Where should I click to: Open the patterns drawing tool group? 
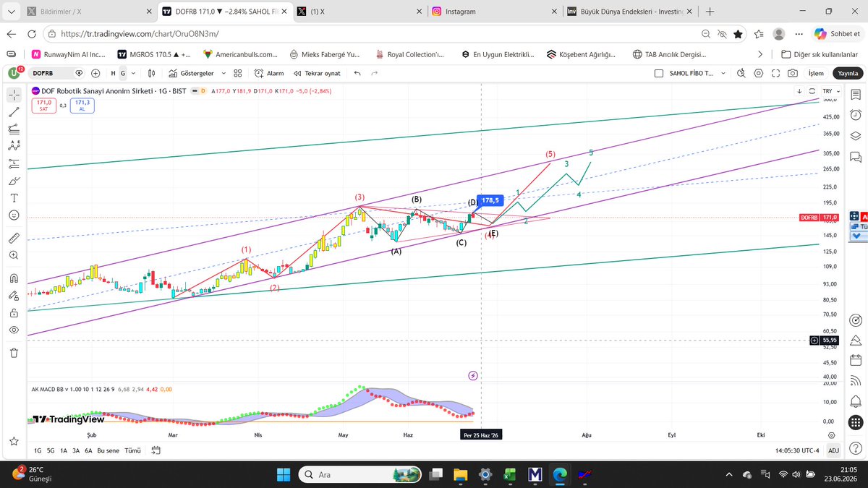14,146
